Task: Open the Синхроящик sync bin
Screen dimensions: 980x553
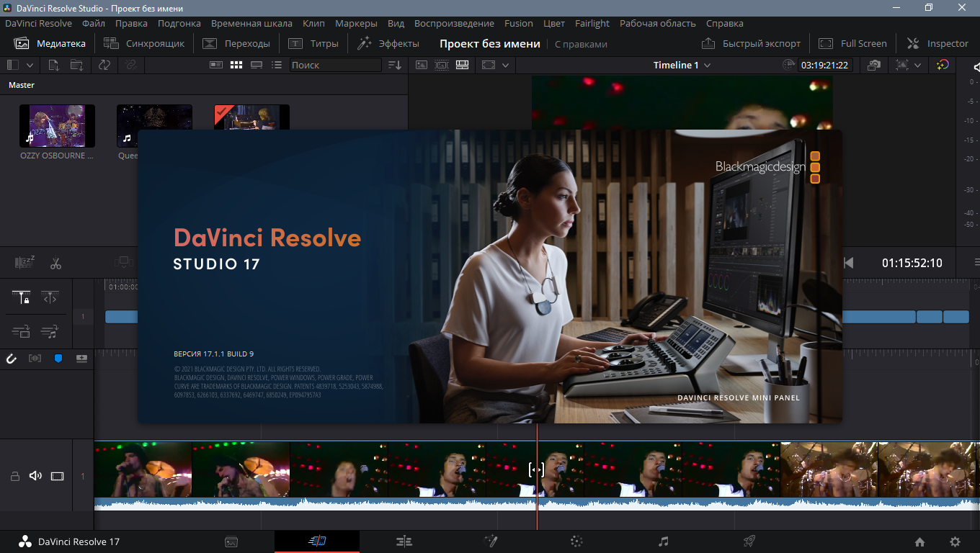Action: click(x=144, y=43)
